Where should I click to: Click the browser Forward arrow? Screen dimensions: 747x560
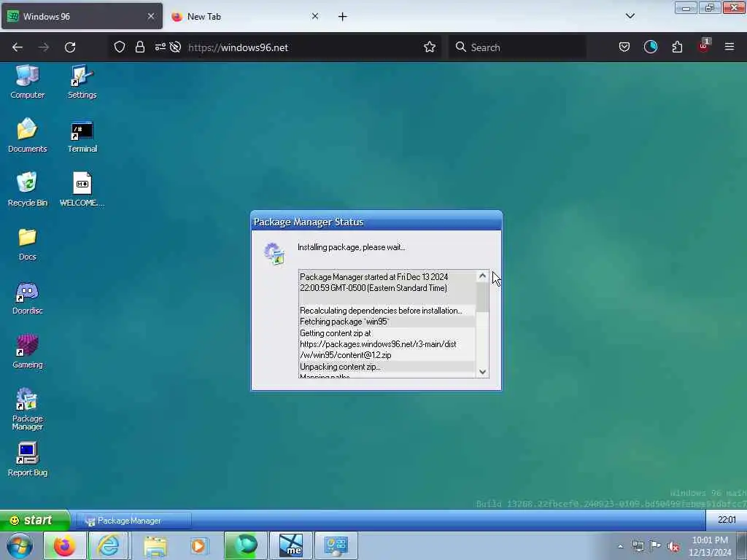43,47
